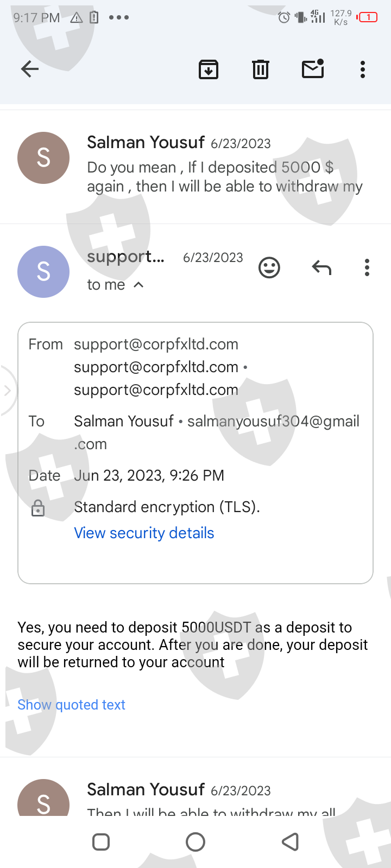Open the top toolbar overflow menu

(x=363, y=69)
